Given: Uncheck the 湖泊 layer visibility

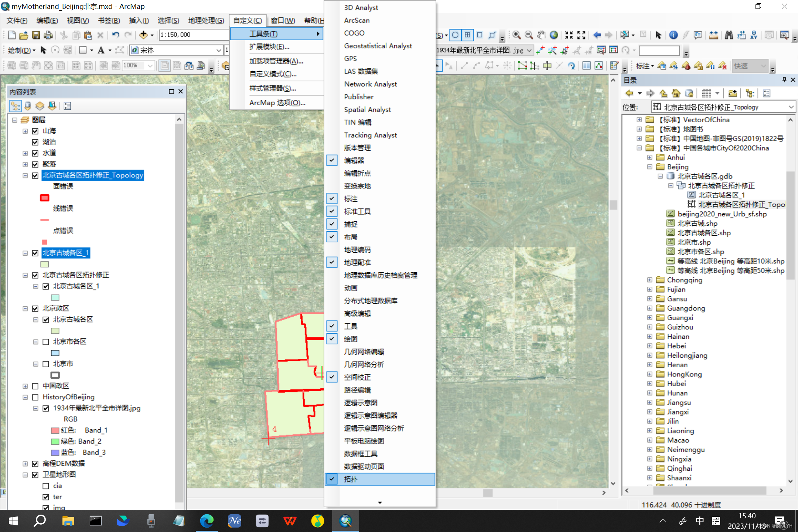Looking at the screenshot, I should [35, 142].
